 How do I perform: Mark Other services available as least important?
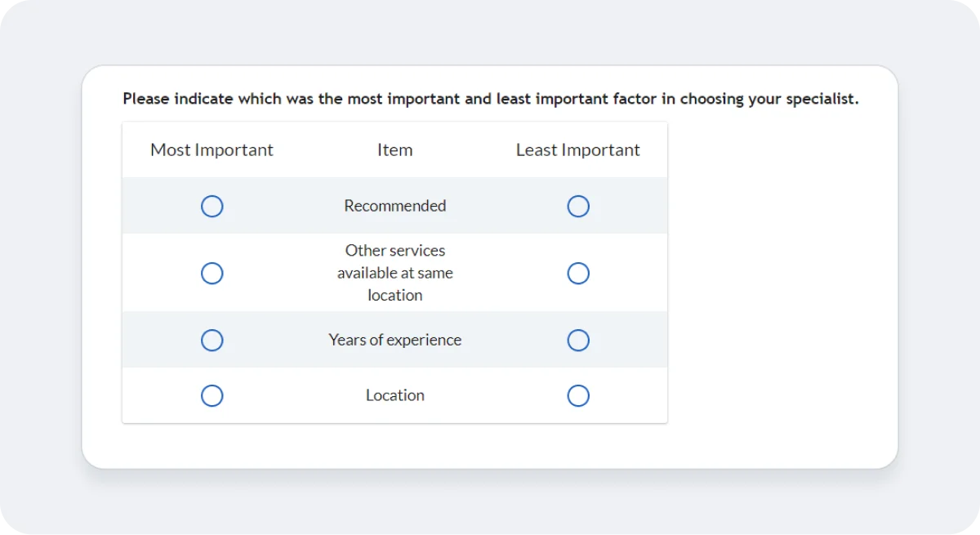[x=578, y=273]
